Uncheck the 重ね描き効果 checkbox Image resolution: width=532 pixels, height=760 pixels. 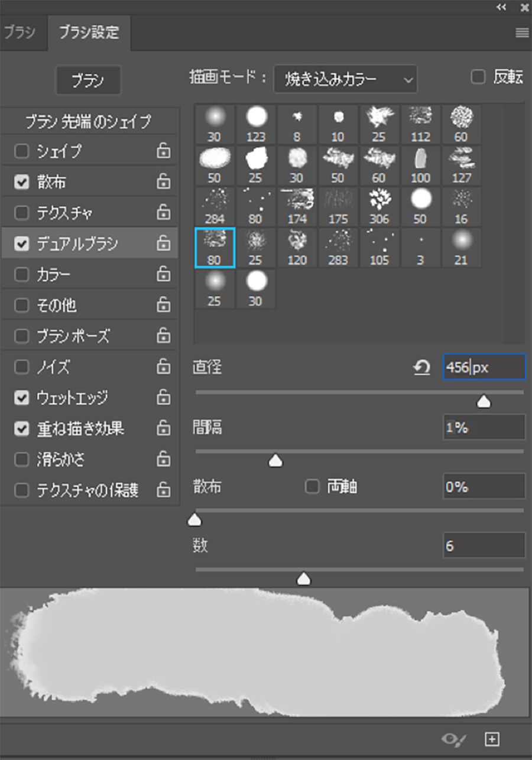click(21, 428)
